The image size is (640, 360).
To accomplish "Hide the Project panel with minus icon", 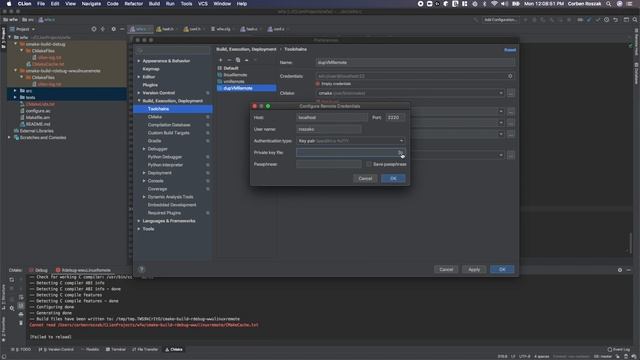I will point(122,29).
